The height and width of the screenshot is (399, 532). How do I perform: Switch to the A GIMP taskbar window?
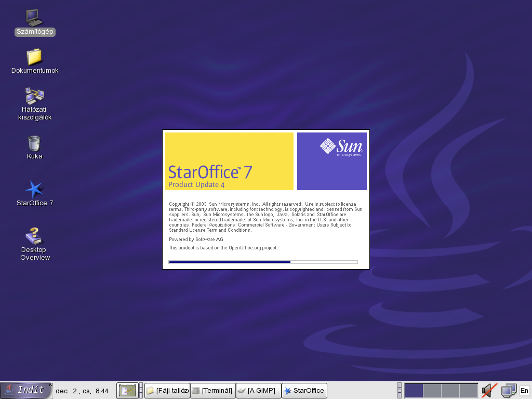point(259,391)
